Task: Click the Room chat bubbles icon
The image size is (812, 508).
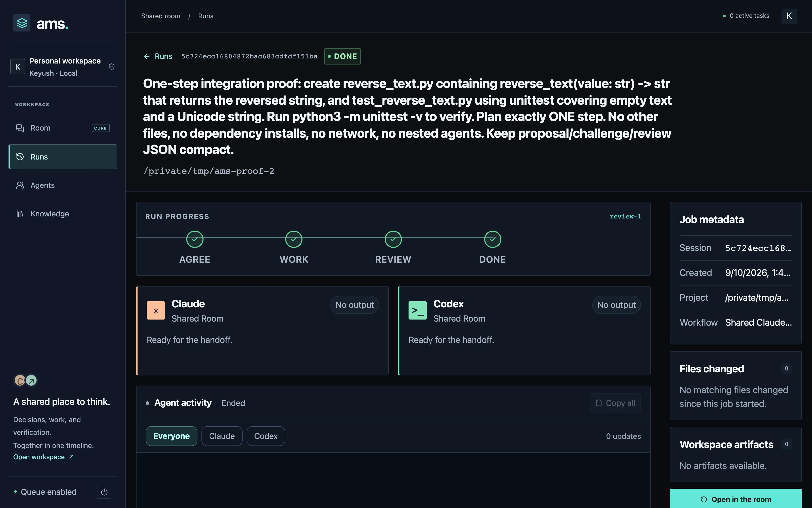Action: point(20,128)
